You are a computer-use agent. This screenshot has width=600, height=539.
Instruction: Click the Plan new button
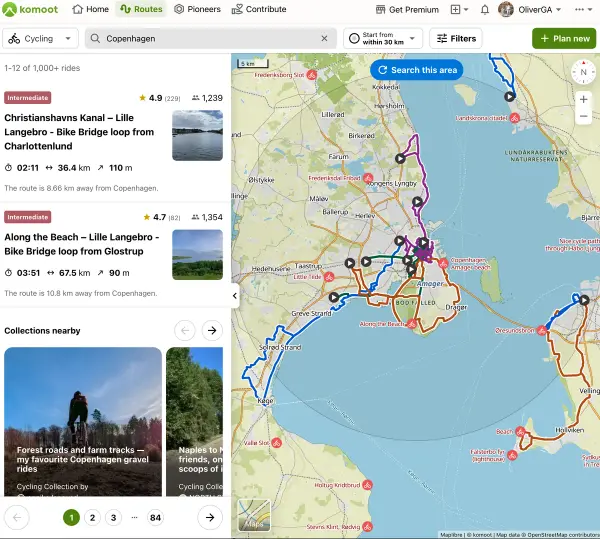click(x=564, y=38)
